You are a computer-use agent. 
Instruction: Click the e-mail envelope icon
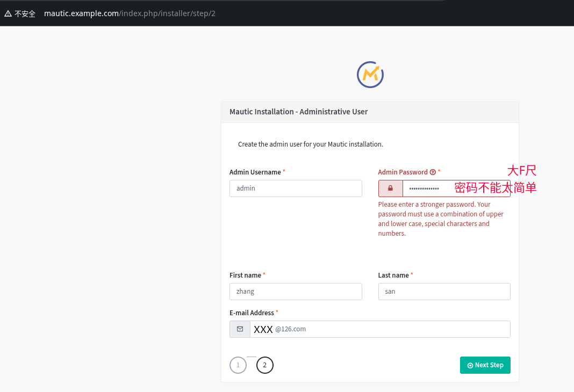point(240,329)
